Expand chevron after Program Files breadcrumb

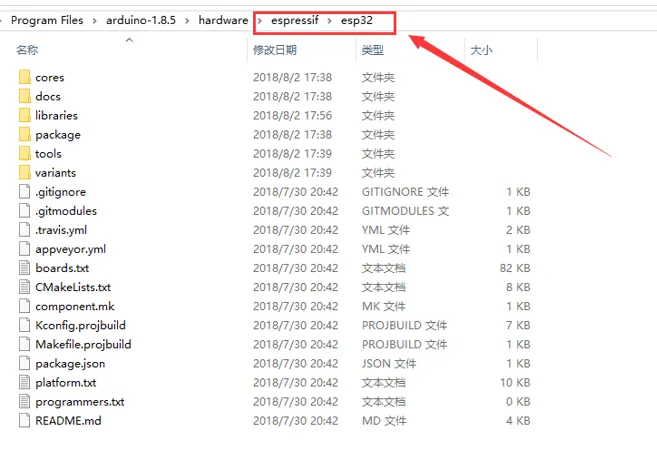coord(95,21)
